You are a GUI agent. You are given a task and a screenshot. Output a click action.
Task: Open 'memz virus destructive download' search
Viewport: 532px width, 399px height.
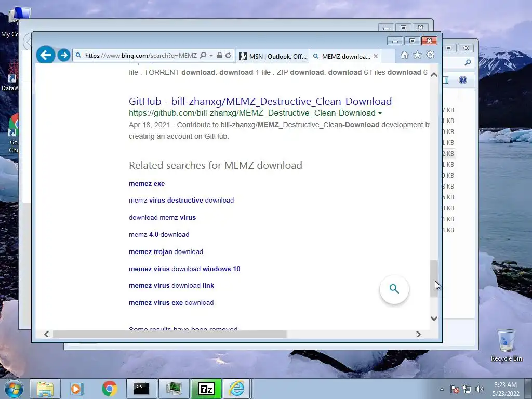[x=181, y=200]
